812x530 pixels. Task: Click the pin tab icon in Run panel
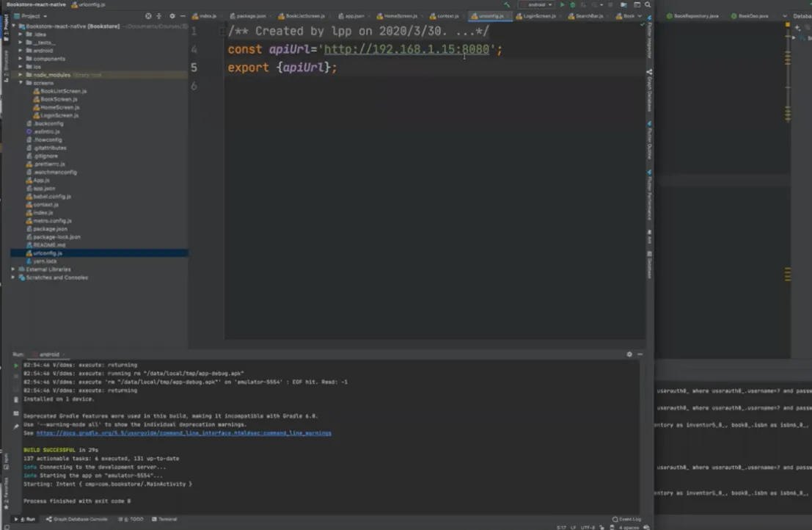coord(16,426)
